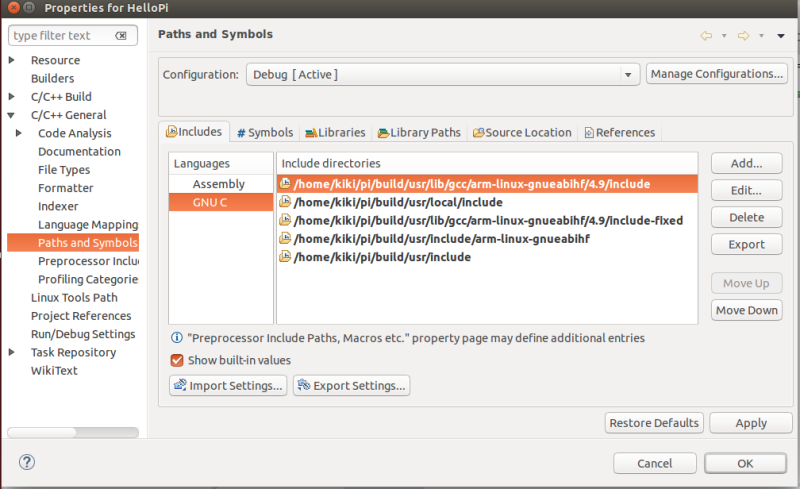Click folder icon of arm-linux-gnueabihf/4.9/include path
800x489 pixels.
coord(285,183)
